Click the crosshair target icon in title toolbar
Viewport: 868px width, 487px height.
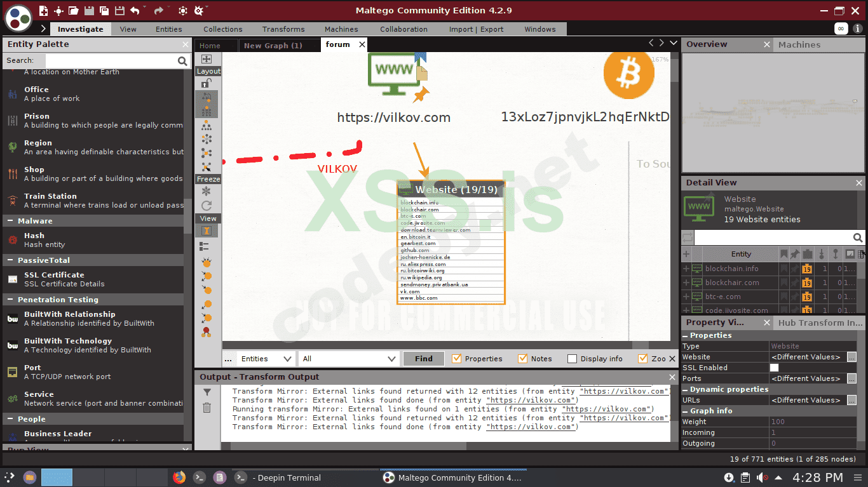pos(58,11)
